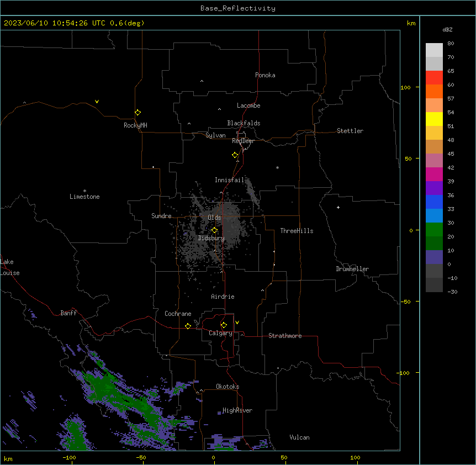This screenshot has width=476, height=465.
Task: Pick the bright yellow 51-54 dBZ swatch
Action: pyautogui.click(x=434, y=119)
